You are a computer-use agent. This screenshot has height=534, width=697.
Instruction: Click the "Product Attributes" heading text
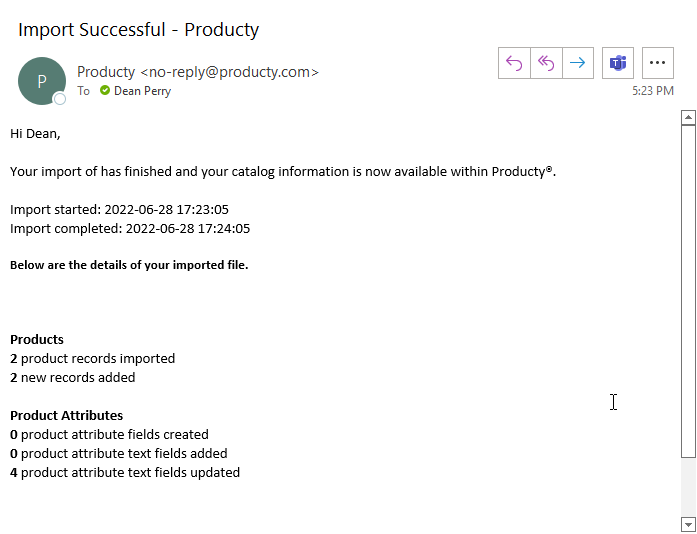coord(67,415)
